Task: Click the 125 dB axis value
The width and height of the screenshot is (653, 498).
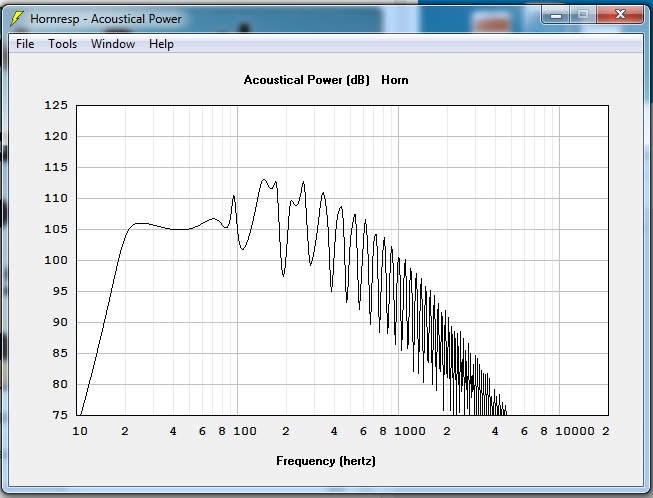Action: click(56, 105)
